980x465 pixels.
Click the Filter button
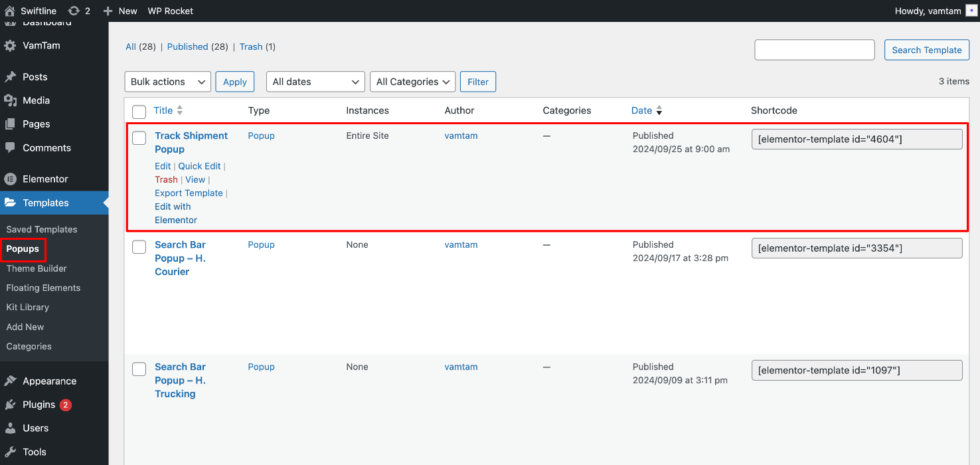(x=478, y=82)
